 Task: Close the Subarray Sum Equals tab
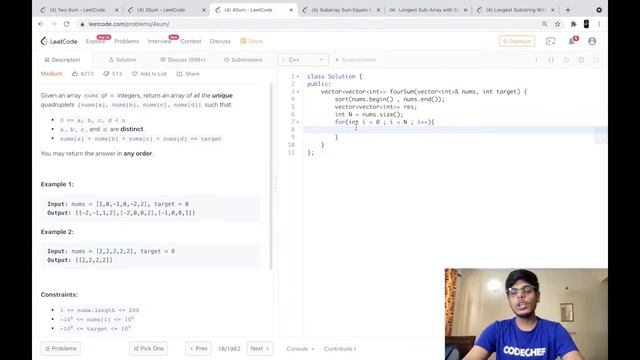(378, 10)
